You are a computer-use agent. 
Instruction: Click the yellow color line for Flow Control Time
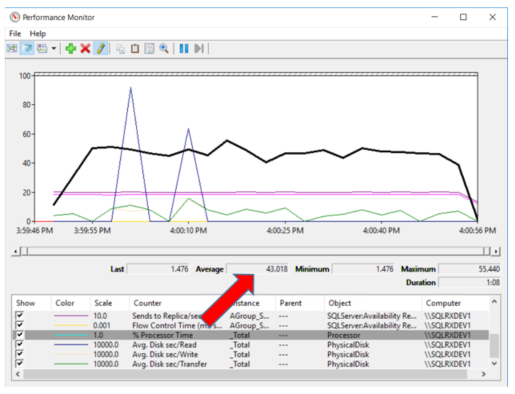point(71,325)
